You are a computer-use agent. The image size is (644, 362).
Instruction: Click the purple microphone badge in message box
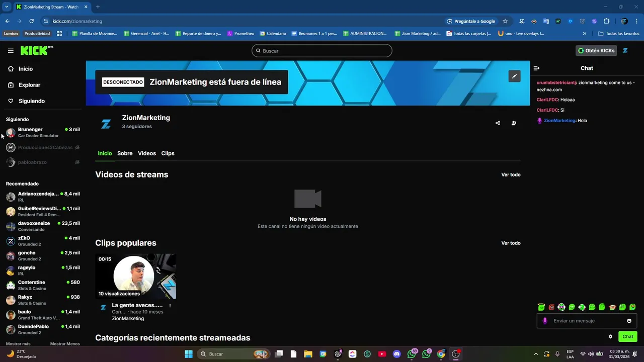(x=544, y=321)
